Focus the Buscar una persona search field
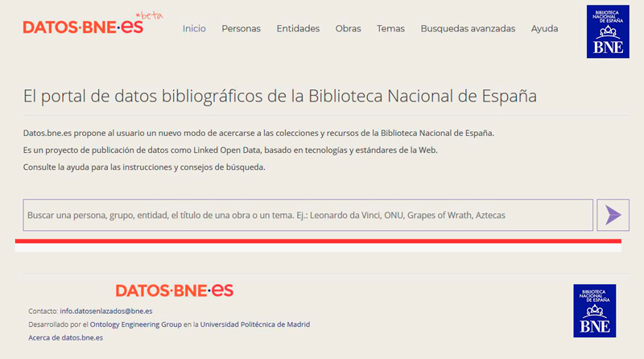 (x=308, y=215)
